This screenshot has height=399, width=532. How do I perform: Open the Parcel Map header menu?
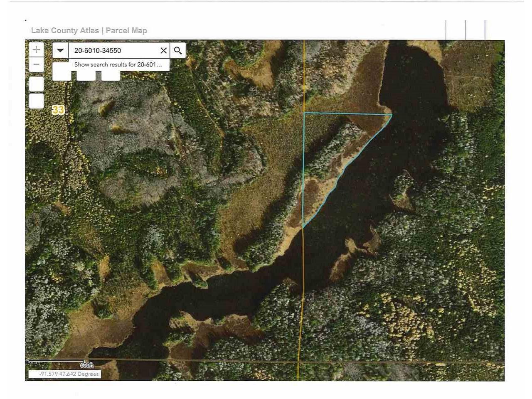tap(126, 30)
